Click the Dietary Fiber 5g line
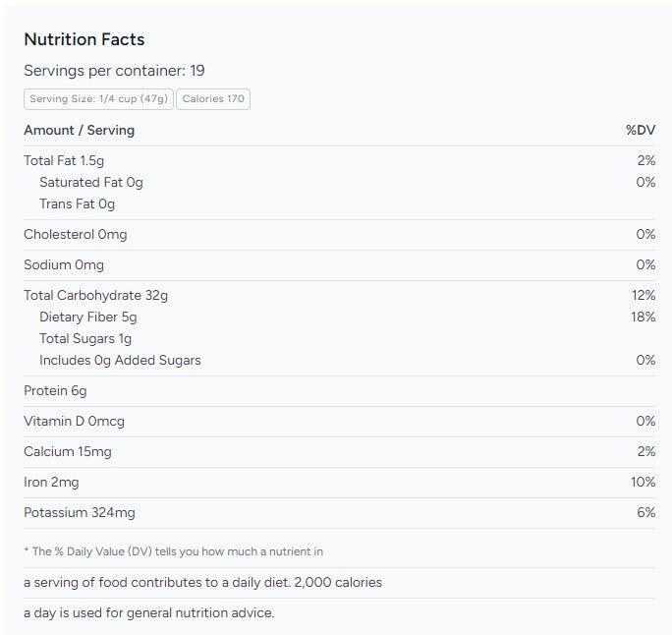Screen dimensions: 672x635 (x=87, y=317)
